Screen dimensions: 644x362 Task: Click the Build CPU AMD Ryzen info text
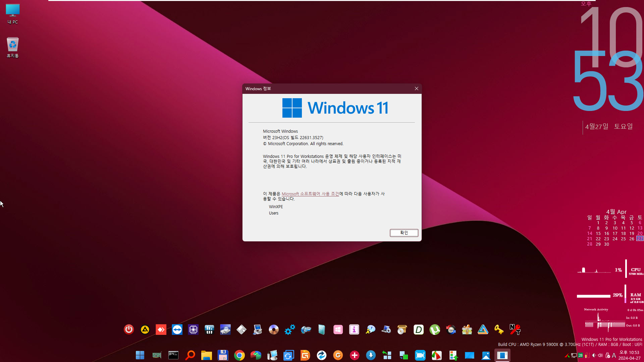point(570,345)
